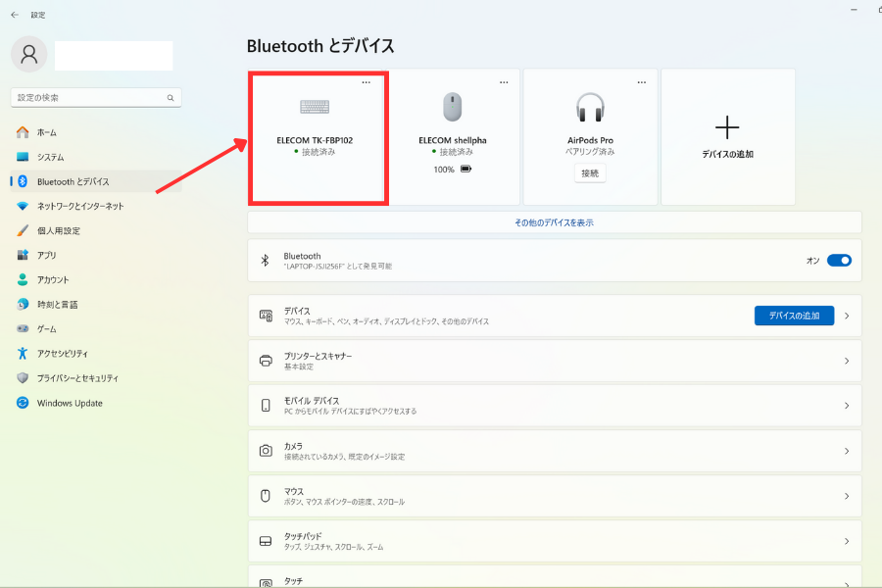Click the プライバシーとセキュリティ shield icon

(x=23, y=378)
